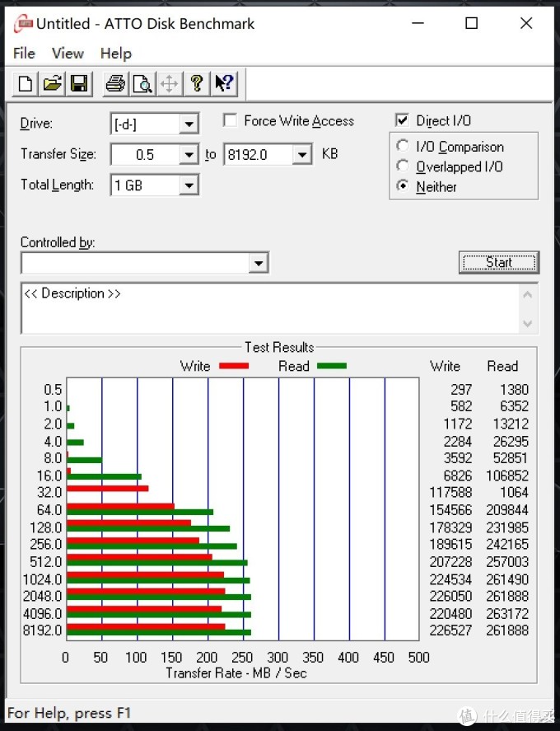Click the green Read legend swatch

tap(332, 366)
